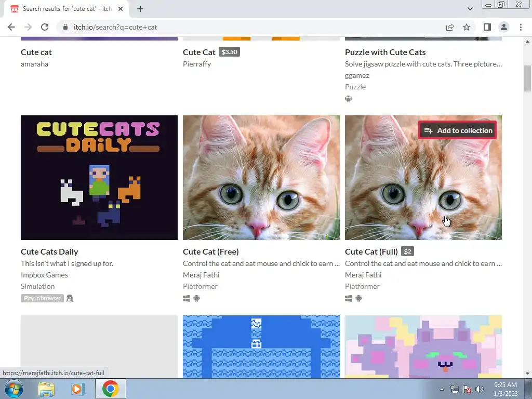Click the padlock site info icon
This screenshot has width=532, height=399.
[65, 27]
